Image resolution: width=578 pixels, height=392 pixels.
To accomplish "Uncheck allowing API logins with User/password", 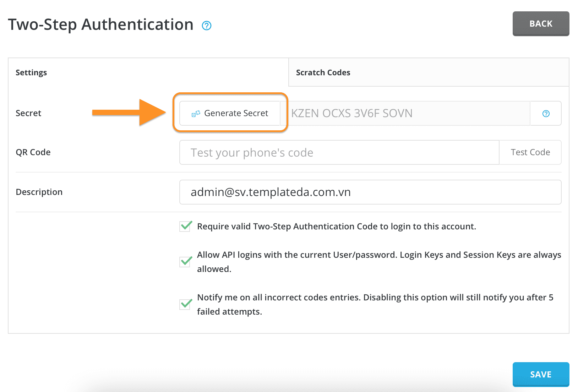I will tap(185, 262).
